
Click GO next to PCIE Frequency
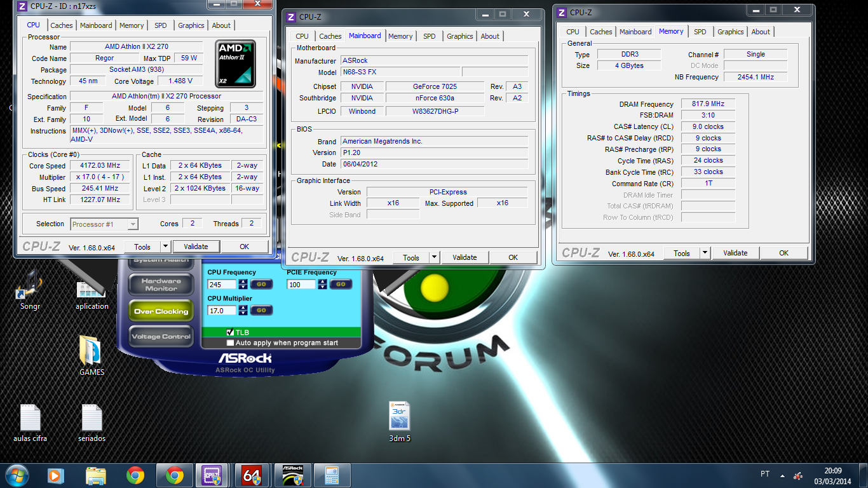click(x=341, y=284)
